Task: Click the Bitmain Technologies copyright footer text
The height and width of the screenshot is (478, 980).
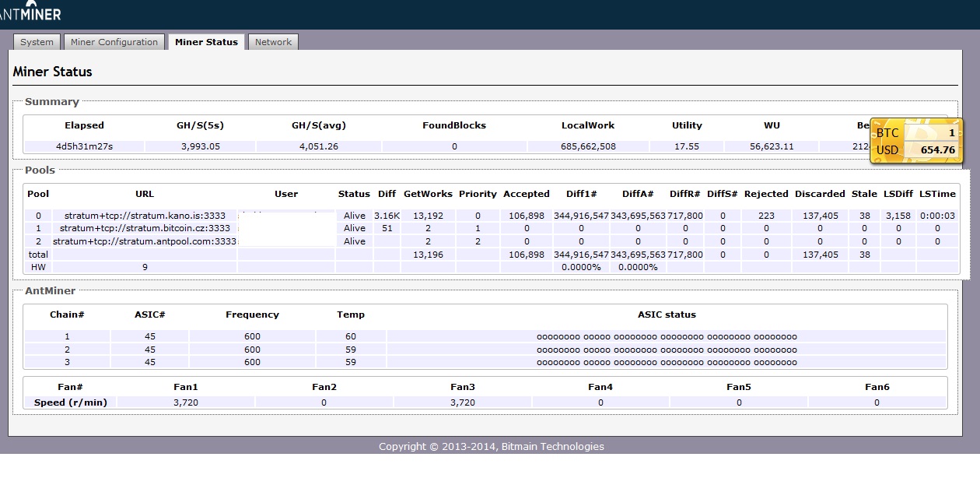Action: [491, 446]
